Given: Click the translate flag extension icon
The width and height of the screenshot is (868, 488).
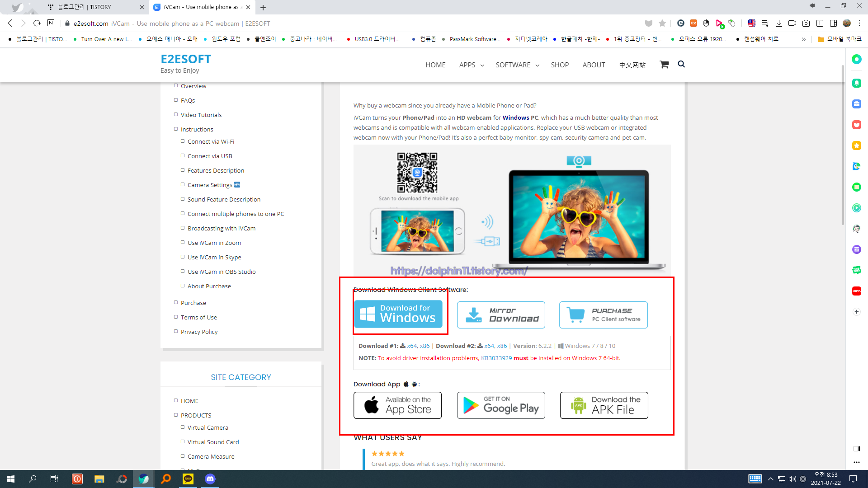Looking at the screenshot, I should tap(752, 23).
